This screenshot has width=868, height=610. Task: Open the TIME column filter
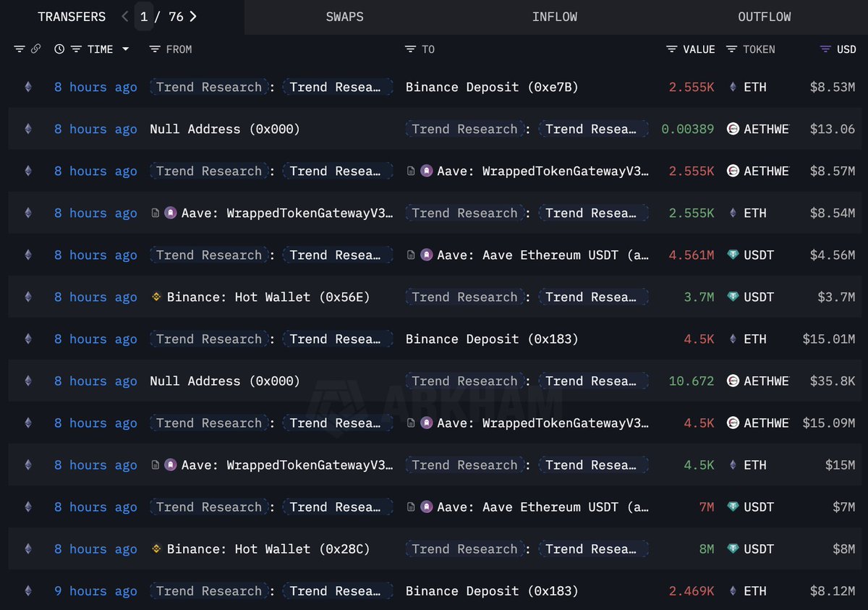click(x=76, y=49)
